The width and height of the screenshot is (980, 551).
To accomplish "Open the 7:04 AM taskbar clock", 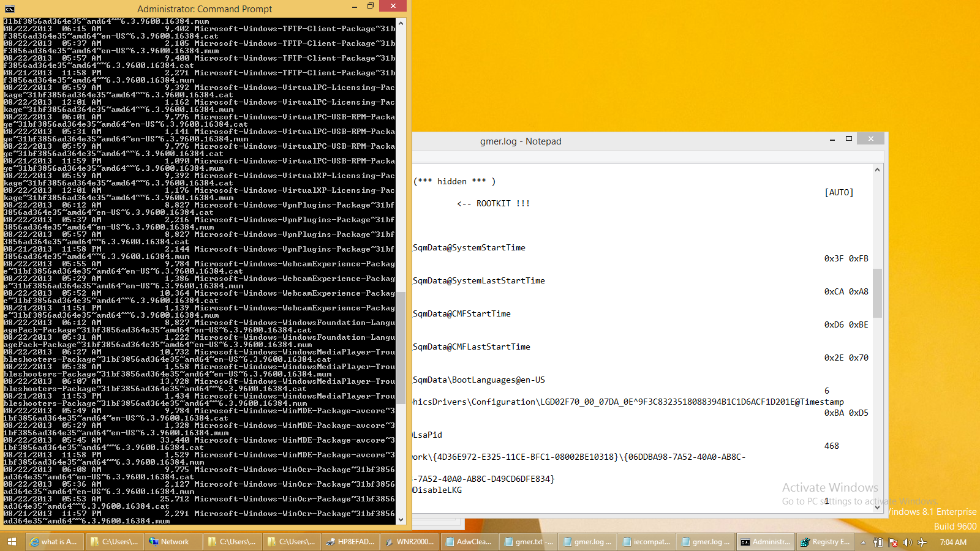I will tap(953, 542).
